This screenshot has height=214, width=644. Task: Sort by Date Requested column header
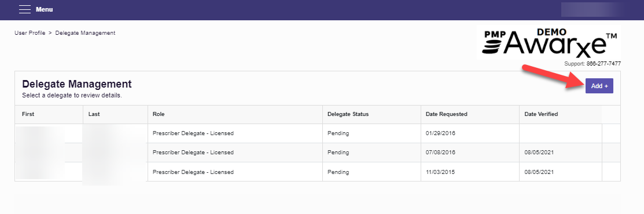point(470,114)
